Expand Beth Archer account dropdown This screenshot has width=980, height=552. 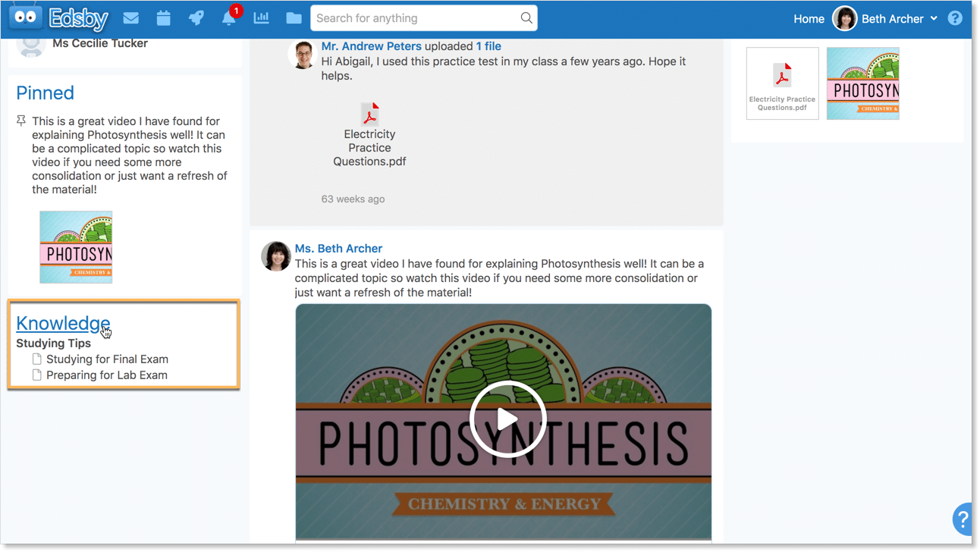(x=934, y=19)
